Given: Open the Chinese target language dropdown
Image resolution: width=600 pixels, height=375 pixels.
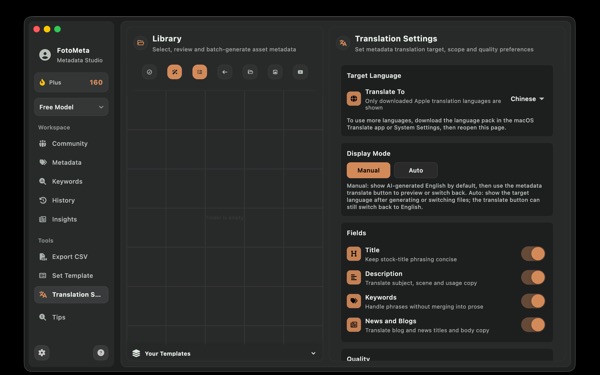Looking at the screenshot, I should (527, 99).
